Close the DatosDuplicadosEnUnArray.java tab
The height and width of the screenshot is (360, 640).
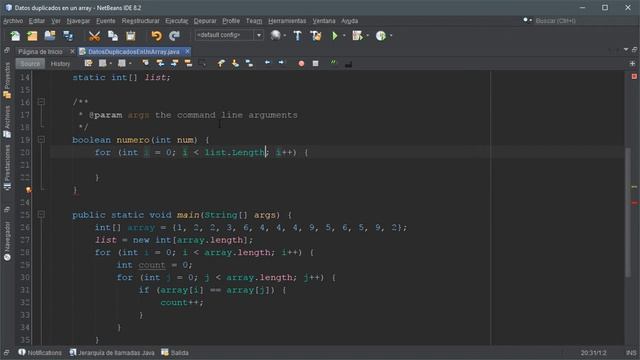(187, 51)
